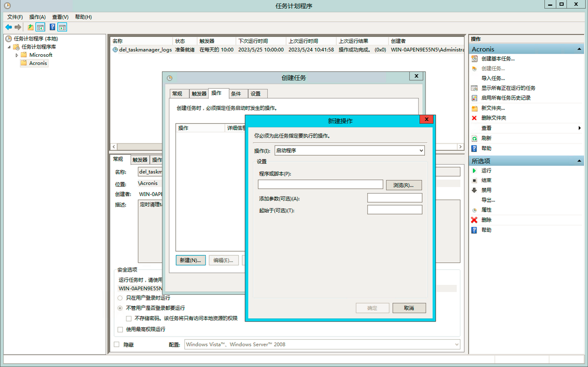588x367 pixels.
Task: Click the 上次运行结果 column header
Action: (x=362, y=41)
